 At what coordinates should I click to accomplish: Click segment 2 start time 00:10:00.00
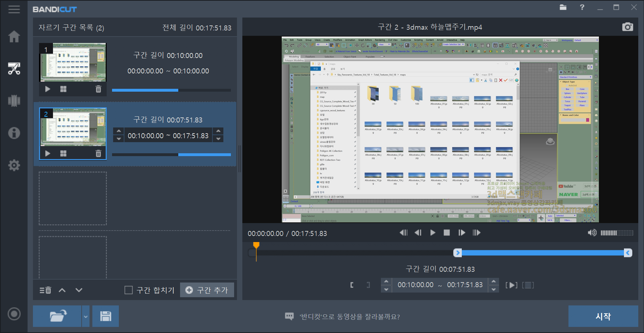146,136
